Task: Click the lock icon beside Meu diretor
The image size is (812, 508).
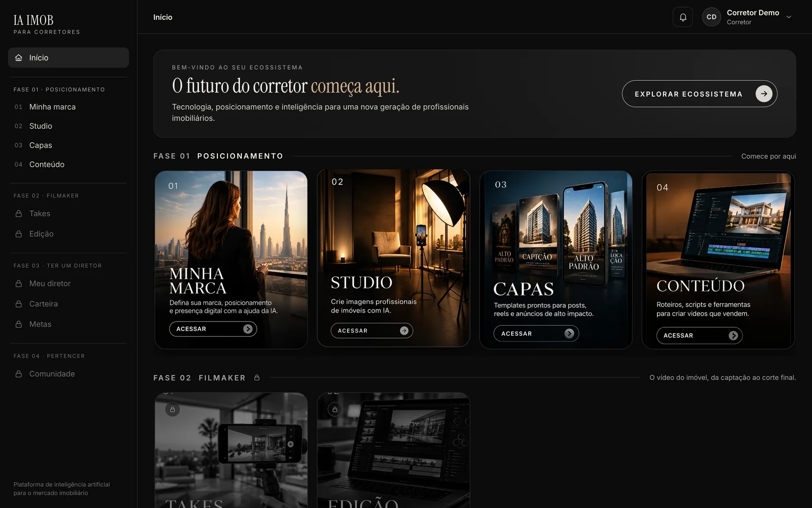Action: pos(18,284)
